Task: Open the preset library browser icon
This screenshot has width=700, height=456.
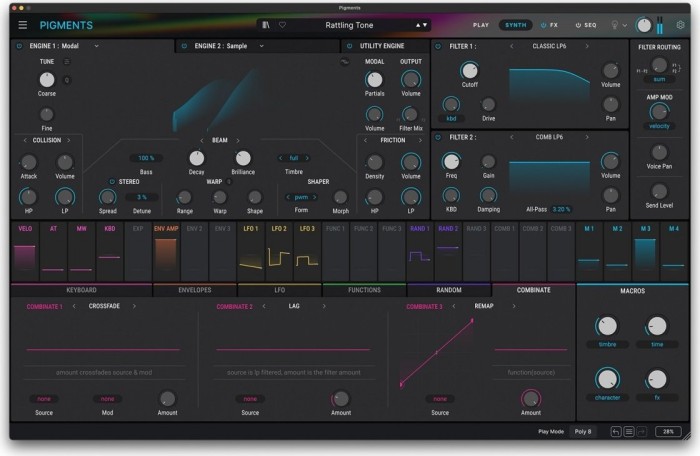Action: click(266, 25)
